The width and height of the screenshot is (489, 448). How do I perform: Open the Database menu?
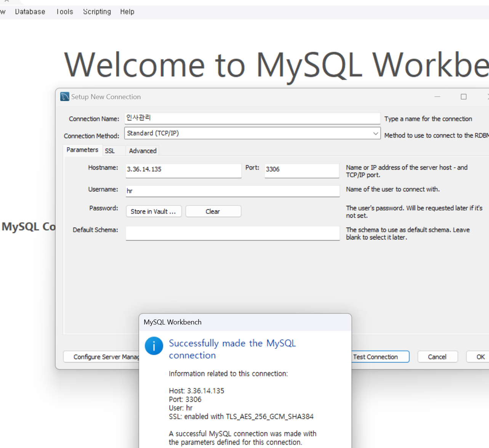point(30,11)
